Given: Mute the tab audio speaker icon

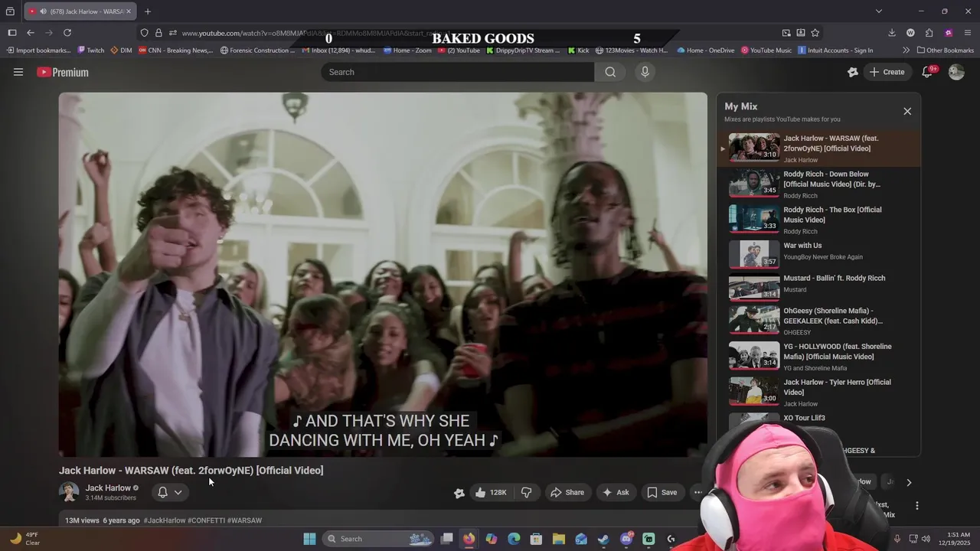Looking at the screenshot, I should pos(42,11).
